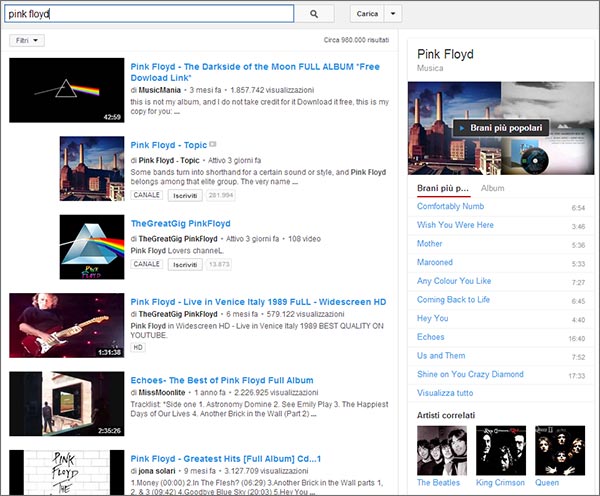Image resolution: width=600 pixels, height=496 pixels.
Task: Play Shine on You Crazy Diamond
Action: (x=470, y=374)
